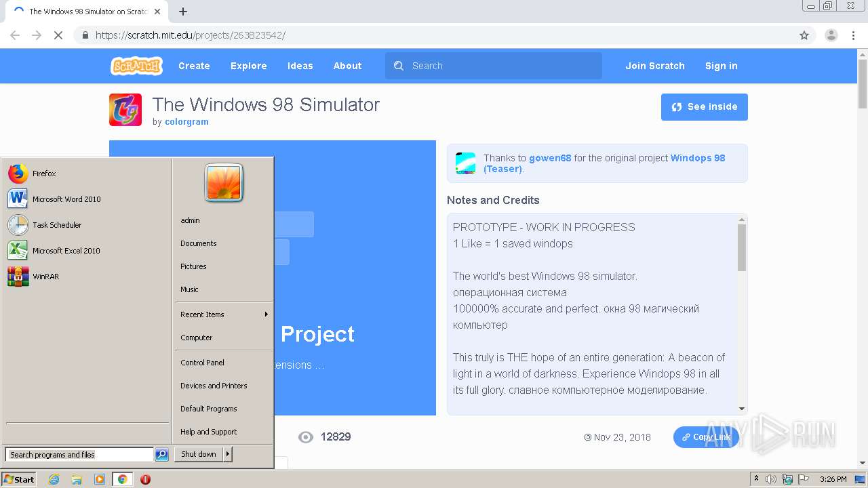Viewport: 868px width, 488px height.
Task: Click the page vertical scrollbar thumb
Action: (863, 83)
